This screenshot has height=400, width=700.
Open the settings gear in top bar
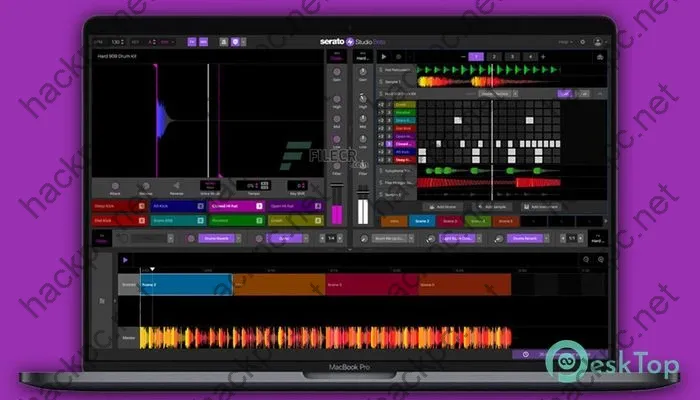coord(583,42)
